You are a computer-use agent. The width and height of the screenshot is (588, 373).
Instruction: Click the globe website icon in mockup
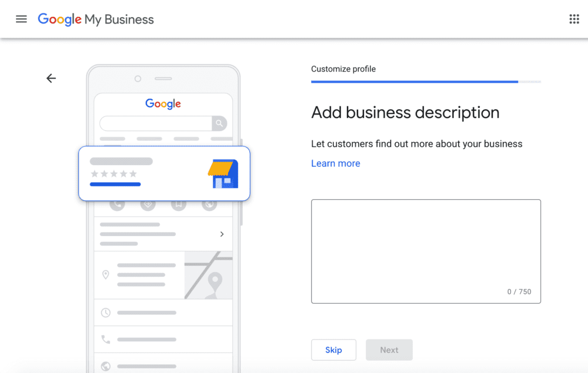point(106,366)
